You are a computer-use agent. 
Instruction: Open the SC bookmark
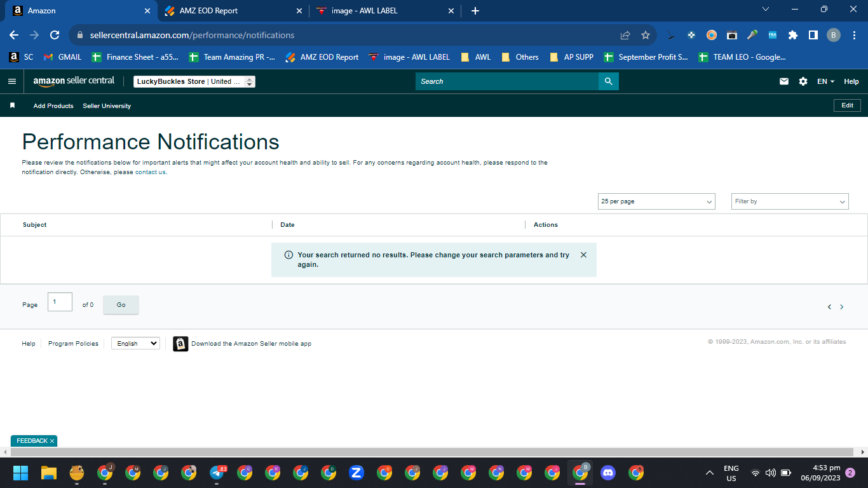click(21, 57)
